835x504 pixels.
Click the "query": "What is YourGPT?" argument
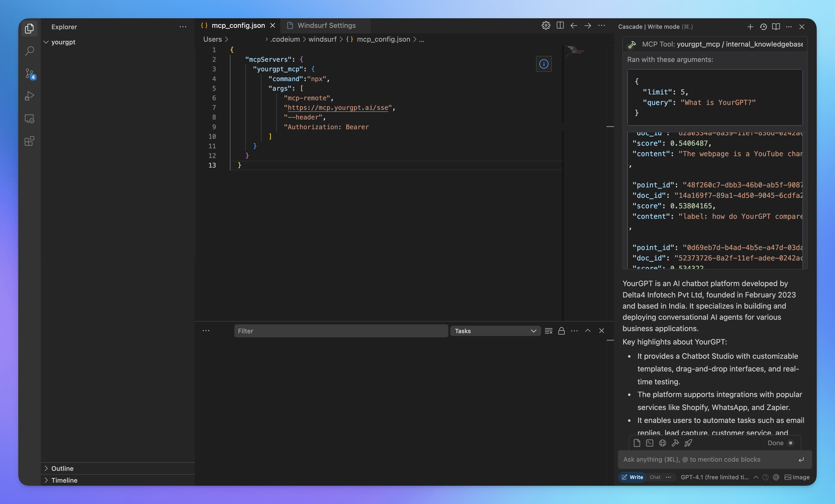coord(699,103)
